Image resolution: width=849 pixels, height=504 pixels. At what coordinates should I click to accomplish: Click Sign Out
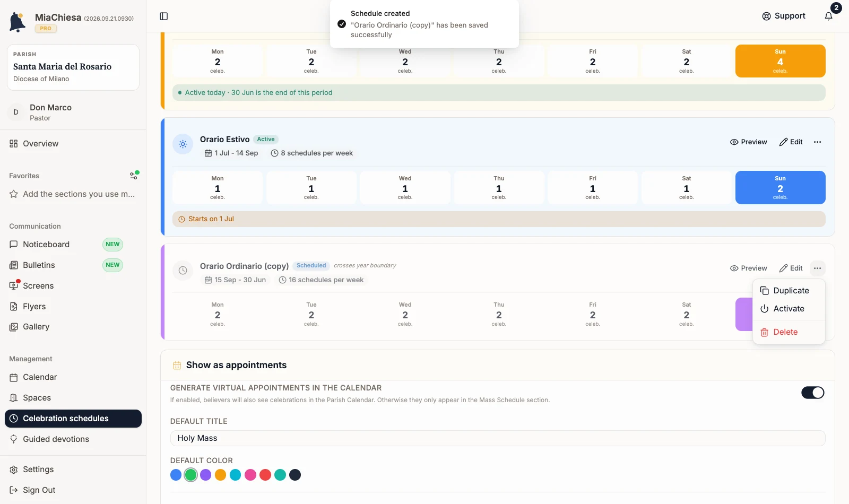73,490
